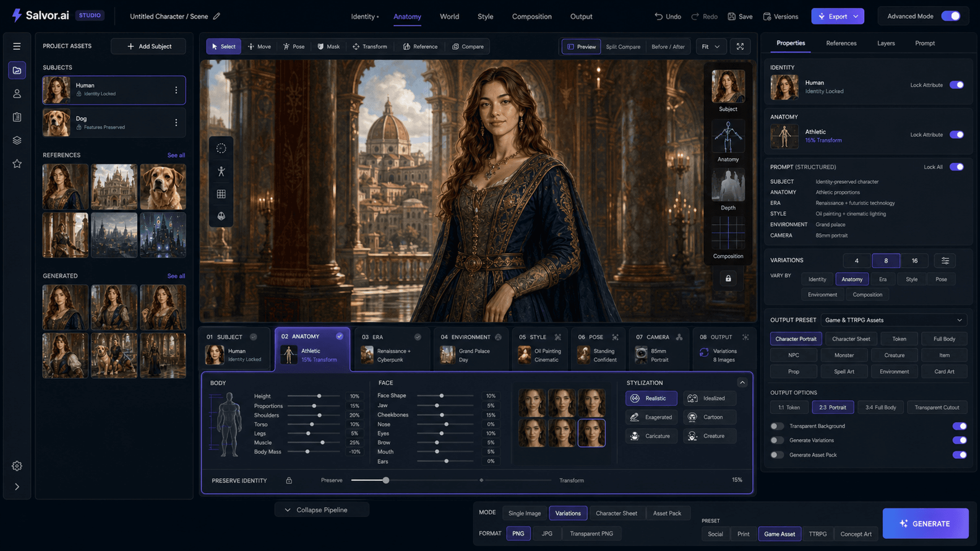Open the Dog subject options menu
This screenshot has height=551, width=980.
point(176,122)
